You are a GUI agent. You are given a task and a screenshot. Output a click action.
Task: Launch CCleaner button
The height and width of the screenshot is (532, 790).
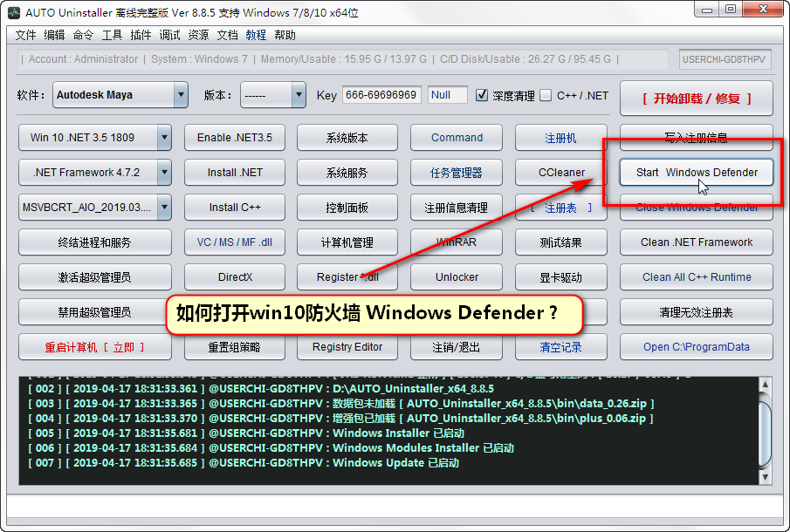[x=561, y=173]
